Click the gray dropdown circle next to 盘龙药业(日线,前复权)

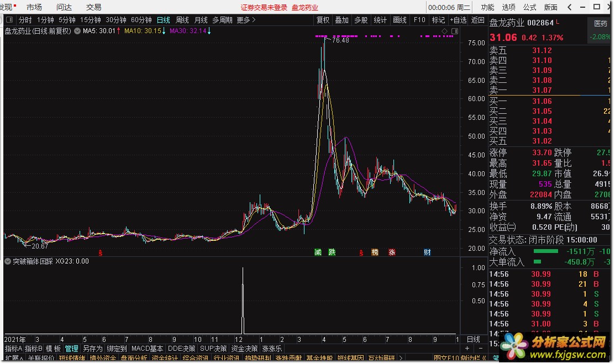[77, 30]
